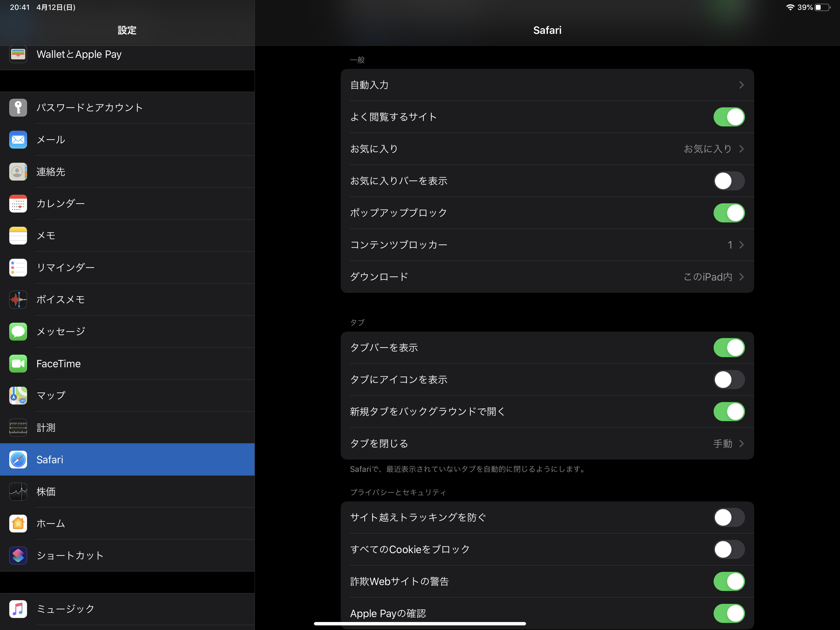This screenshot has height=630, width=840.
Task: Toggle 詐欺Webサイトの警告 switch
Action: tap(729, 581)
